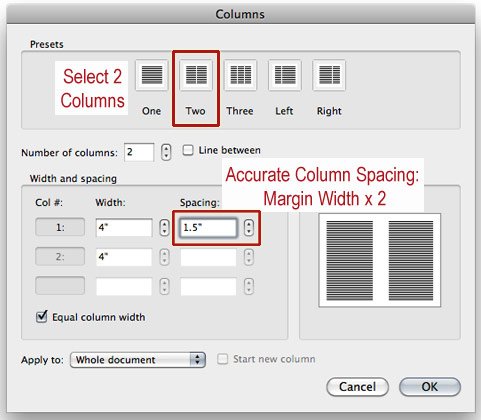
Task: Uncheck Equal column width
Action: tap(42, 316)
